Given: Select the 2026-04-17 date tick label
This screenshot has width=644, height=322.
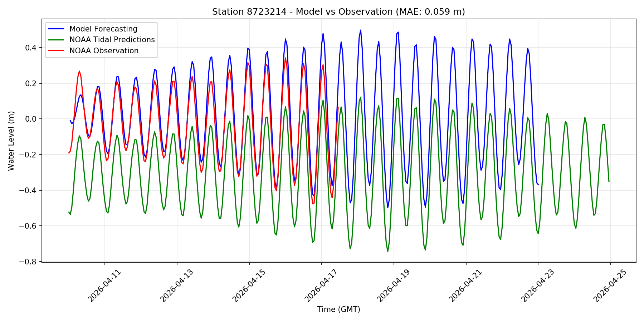Looking at the screenshot, I should point(321,286).
